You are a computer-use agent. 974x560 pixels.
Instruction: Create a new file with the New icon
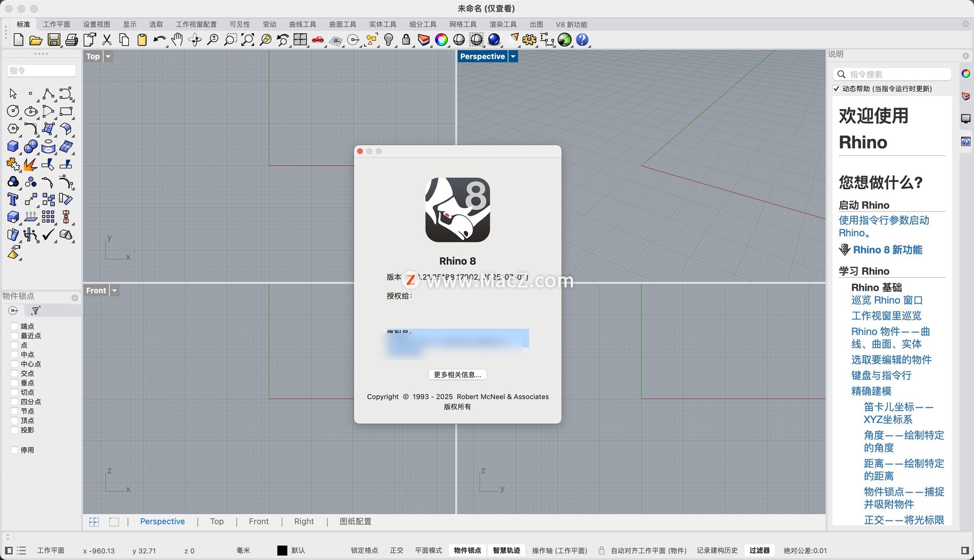click(18, 40)
